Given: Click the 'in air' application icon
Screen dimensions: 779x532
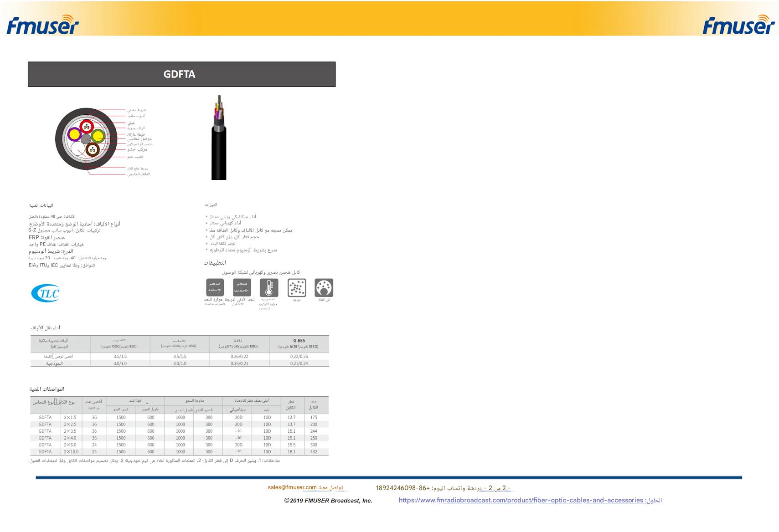Looking at the screenshot, I should (x=297, y=287).
